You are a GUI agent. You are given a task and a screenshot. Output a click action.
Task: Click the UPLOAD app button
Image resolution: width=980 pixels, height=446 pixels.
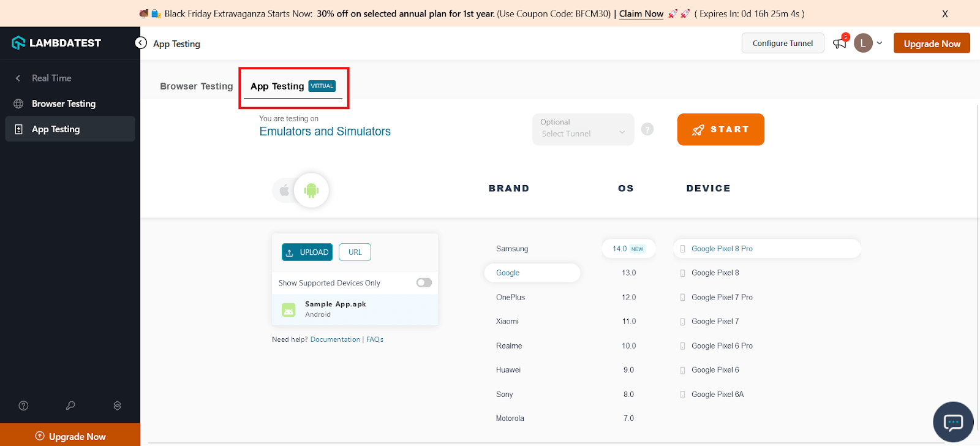tap(307, 252)
